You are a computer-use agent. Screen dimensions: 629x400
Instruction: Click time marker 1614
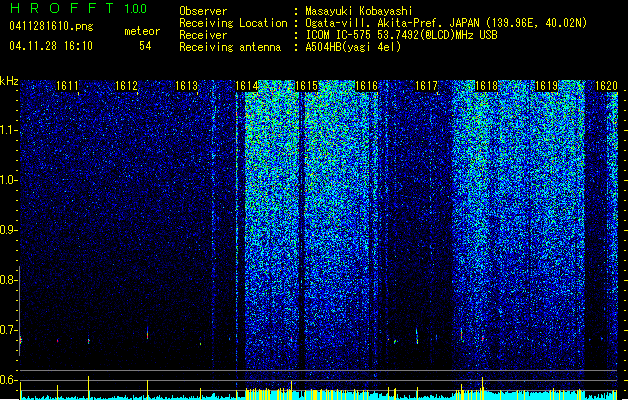[246, 86]
